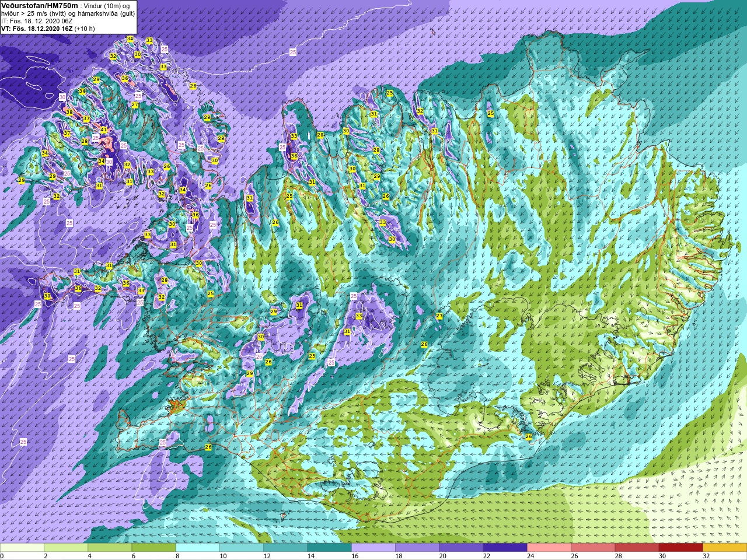The image size is (747, 560).
Task: Pick the 4–6 m/s green legend swatch
Action: point(110,548)
